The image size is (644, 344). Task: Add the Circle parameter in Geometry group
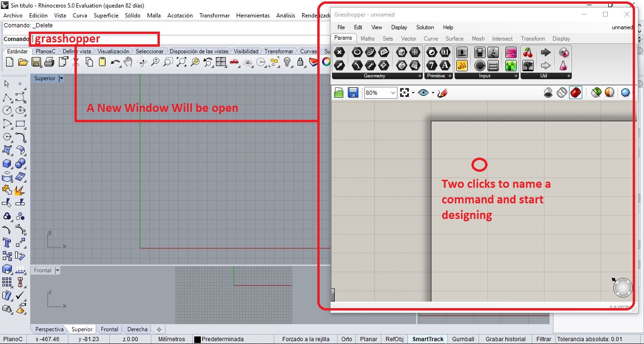coord(357,52)
